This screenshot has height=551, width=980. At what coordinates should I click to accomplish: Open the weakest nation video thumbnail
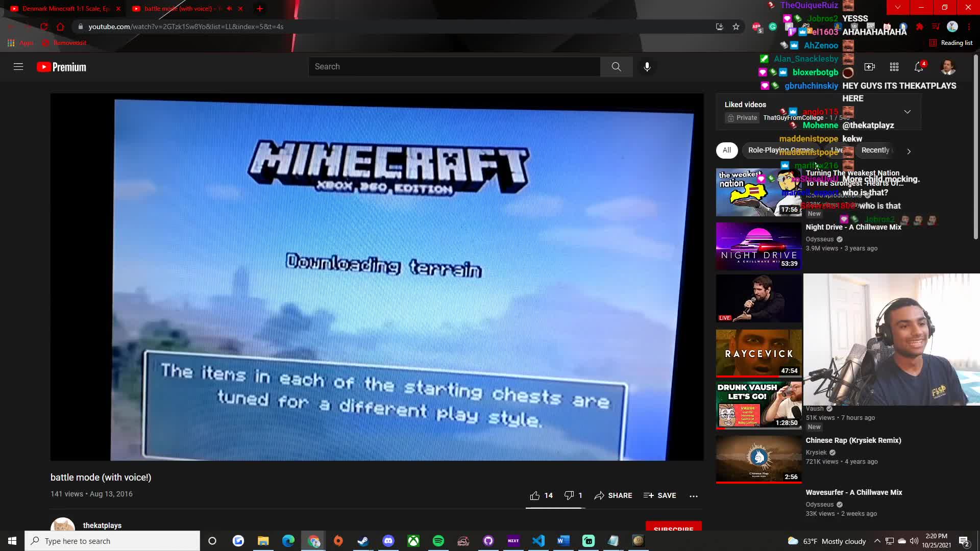pyautogui.click(x=758, y=192)
